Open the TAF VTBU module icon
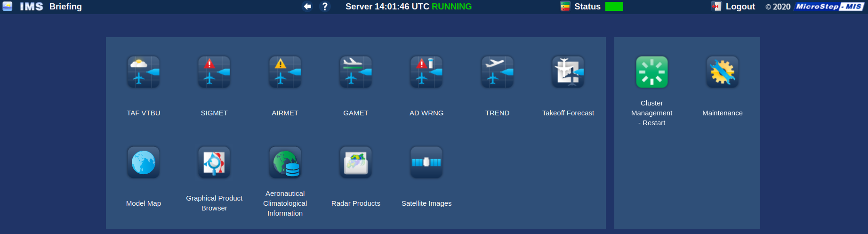The image size is (868, 234). (x=144, y=72)
